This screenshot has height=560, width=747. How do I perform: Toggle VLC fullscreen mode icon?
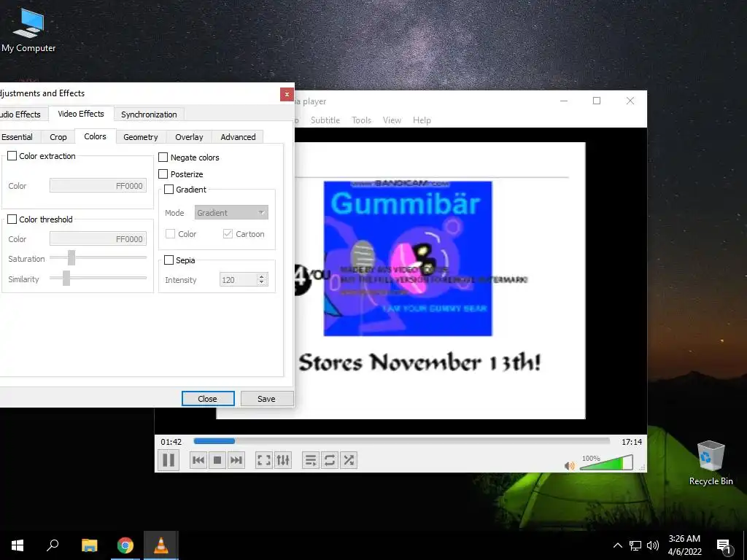(x=263, y=460)
